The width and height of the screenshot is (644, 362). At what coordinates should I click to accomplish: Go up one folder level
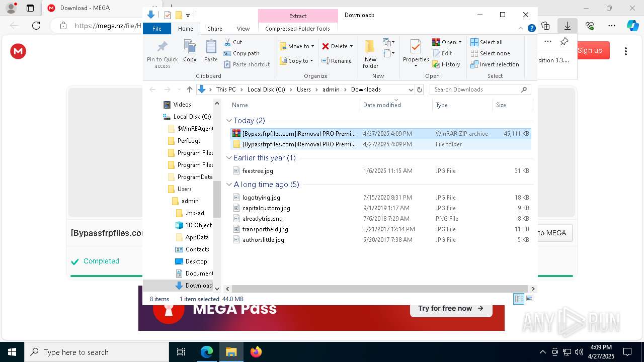coord(189,89)
